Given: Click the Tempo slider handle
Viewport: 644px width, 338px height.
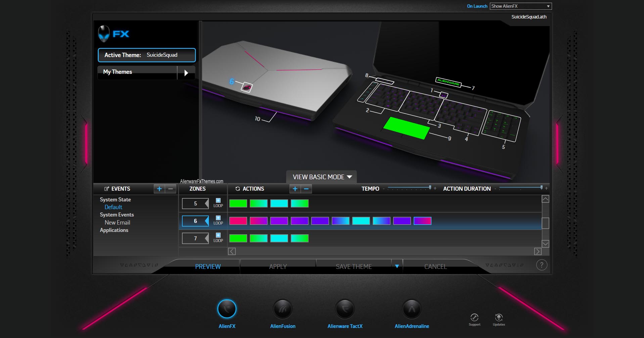Looking at the screenshot, I should (x=430, y=188).
